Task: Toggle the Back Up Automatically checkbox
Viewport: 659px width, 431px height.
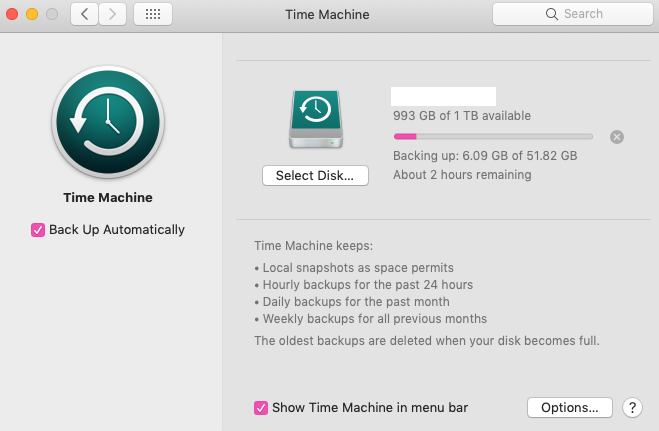Action: click(38, 230)
